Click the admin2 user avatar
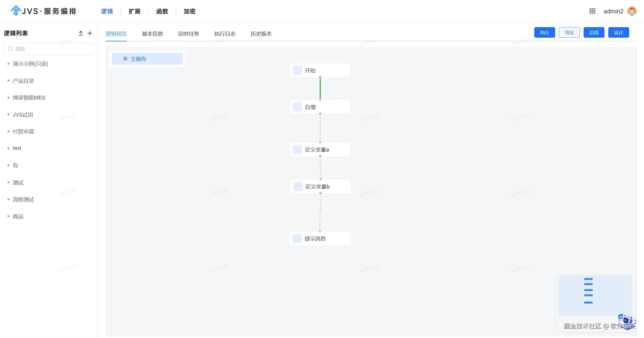 632,11
